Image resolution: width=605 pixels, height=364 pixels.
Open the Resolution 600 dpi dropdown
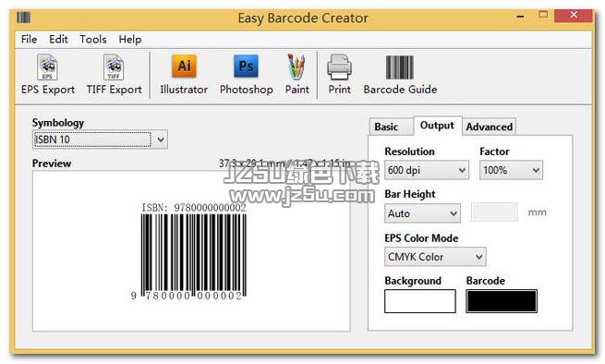pos(427,170)
